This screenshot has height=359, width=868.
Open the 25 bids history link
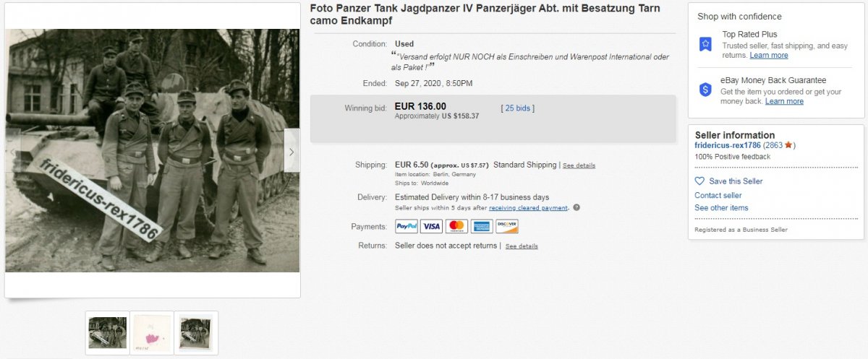(518, 108)
